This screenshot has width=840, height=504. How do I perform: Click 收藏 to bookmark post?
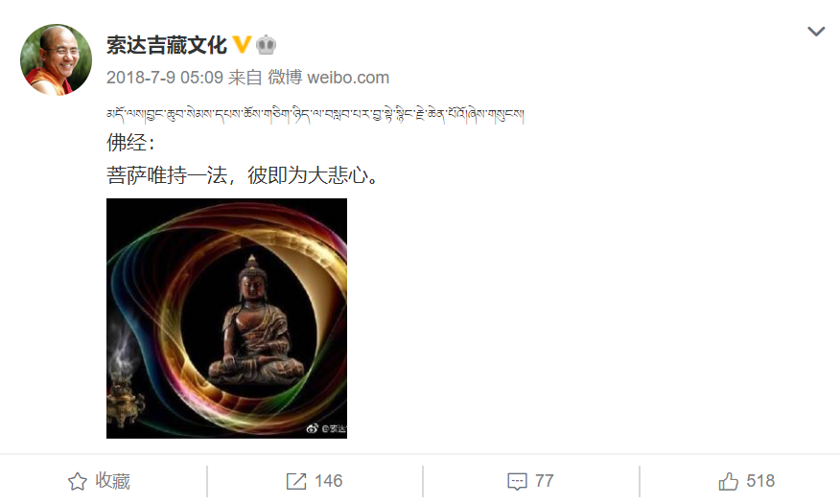[112, 481]
